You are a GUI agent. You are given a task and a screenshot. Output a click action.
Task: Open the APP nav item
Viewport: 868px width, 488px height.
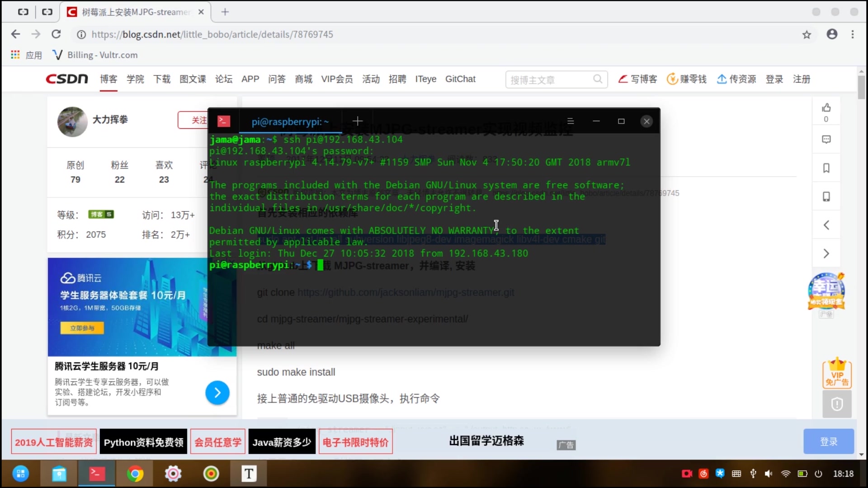click(x=250, y=79)
